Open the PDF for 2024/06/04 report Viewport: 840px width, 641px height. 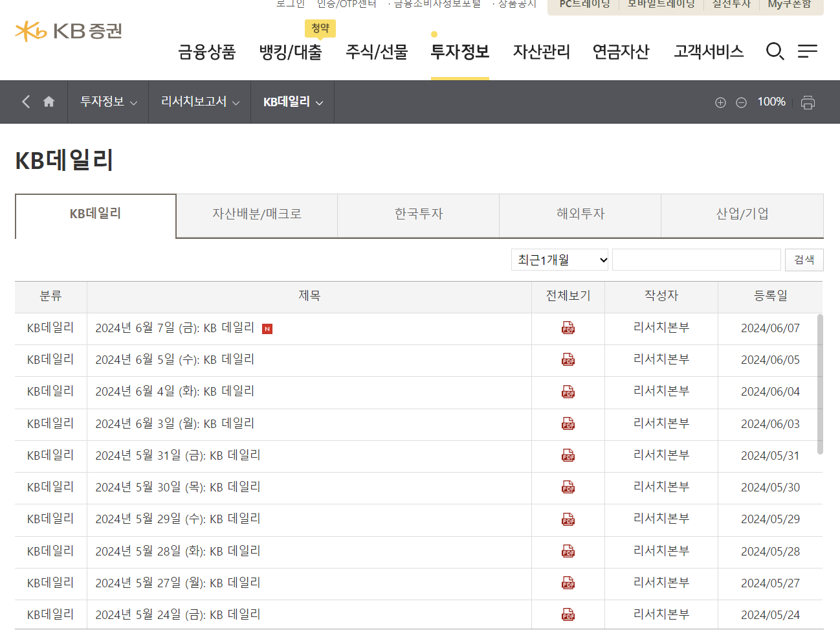(x=568, y=392)
